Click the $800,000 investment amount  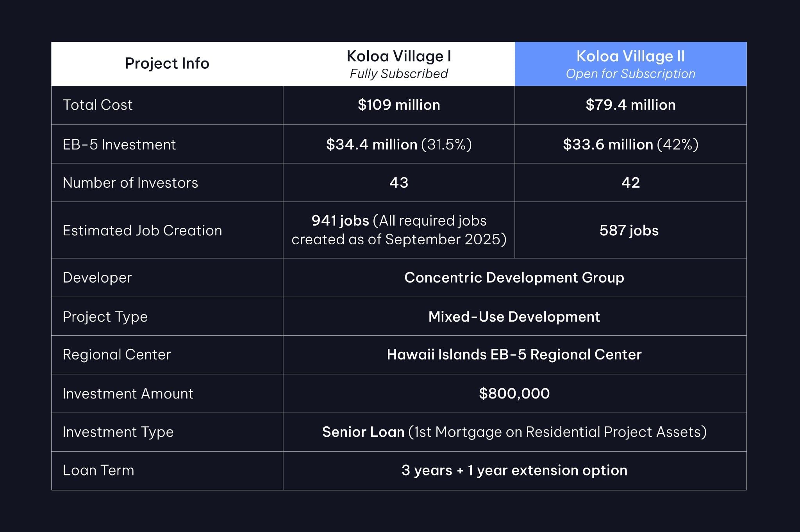pyautogui.click(x=514, y=393)
